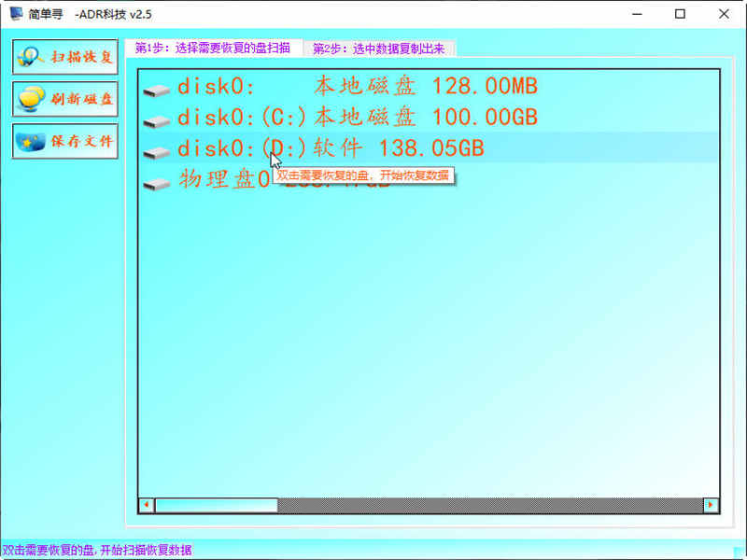This screenshot has width=747, height=560.
Task: Click the 刷新磁盘 refresh disks button
Action: pyautogui.click(x=64, y=99)
